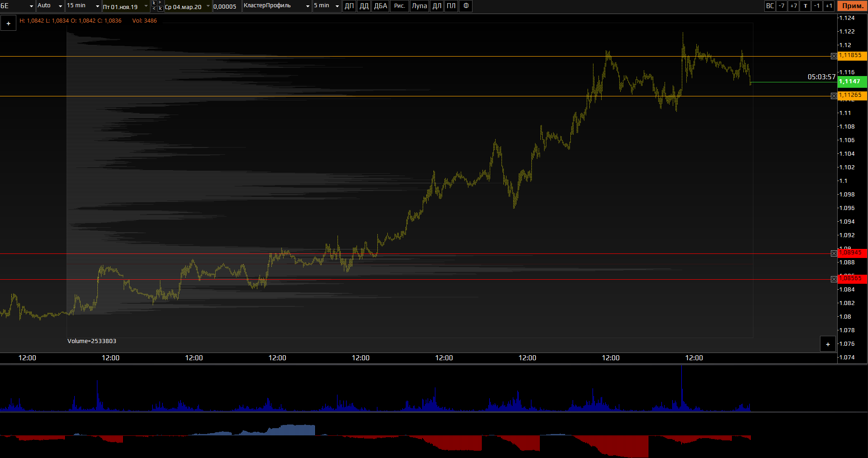The height and width of the screenshot is (458, 868).
Task: Shift back seven days with -7
Action: [781, 6]
